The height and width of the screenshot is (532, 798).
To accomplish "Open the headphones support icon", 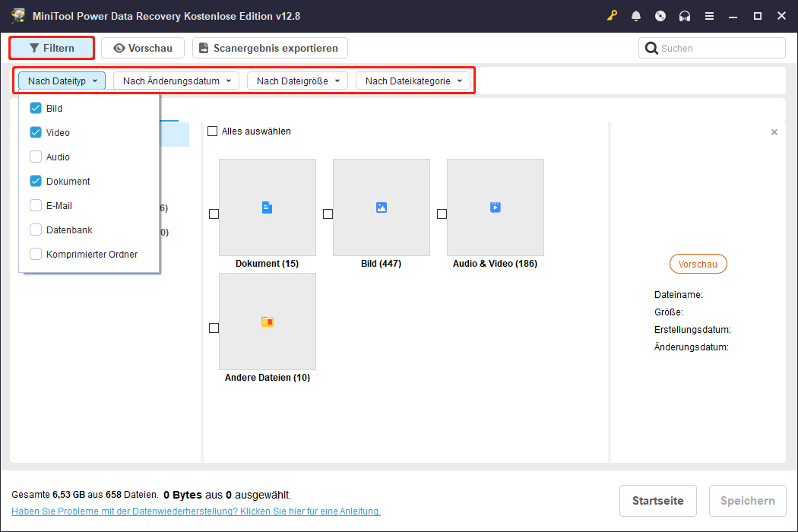I will [x=685, y=16].
